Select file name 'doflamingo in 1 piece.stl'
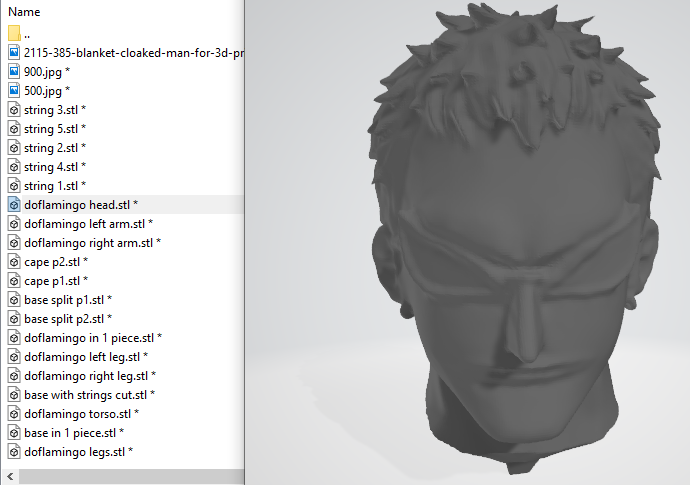The width and height of the screenshot is (690, 485). [89, 338]
